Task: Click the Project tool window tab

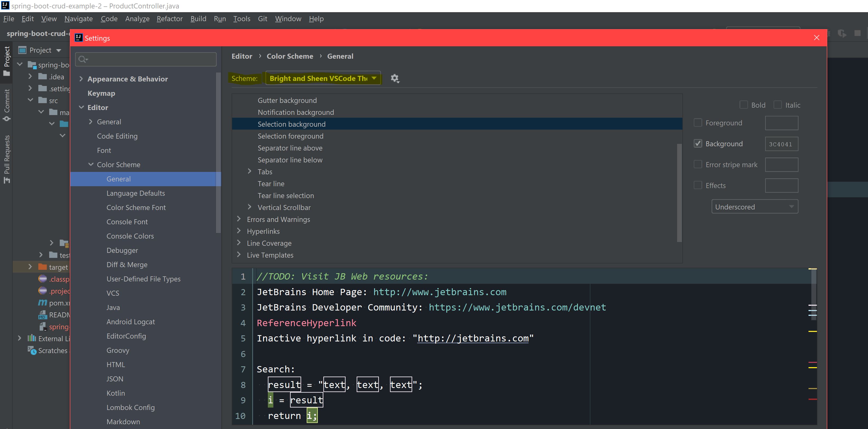Action: click(7, 61)
